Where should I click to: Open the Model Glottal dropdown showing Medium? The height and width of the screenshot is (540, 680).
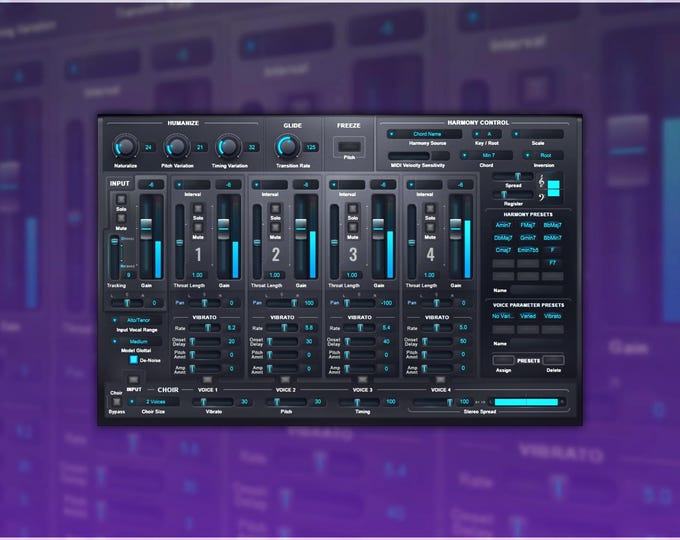pyautogui.click(x=136, y=341)
